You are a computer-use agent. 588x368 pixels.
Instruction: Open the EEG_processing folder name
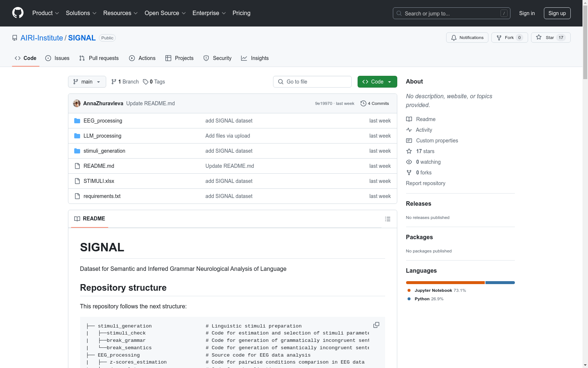103,121
